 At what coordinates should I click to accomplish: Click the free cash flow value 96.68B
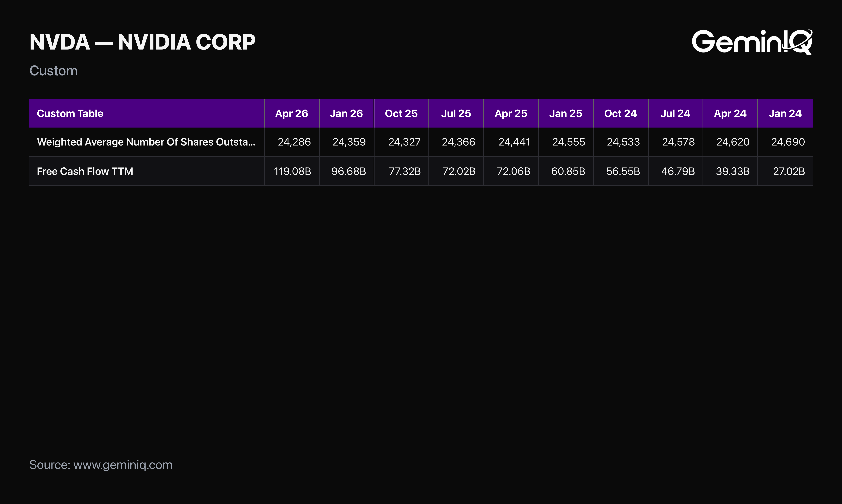pyautogui.click(x=349, y=171)
